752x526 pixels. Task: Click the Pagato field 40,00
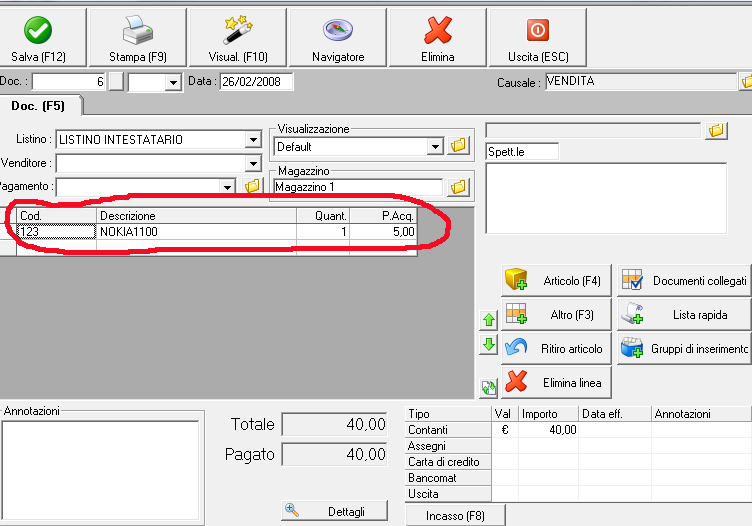(x=334, y=454)
